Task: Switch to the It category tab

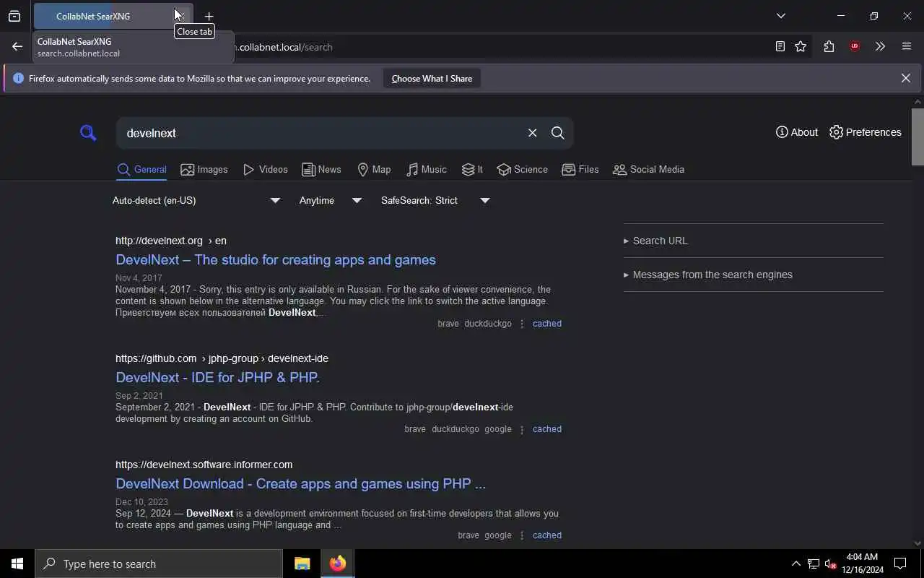Action: (472, 170)
